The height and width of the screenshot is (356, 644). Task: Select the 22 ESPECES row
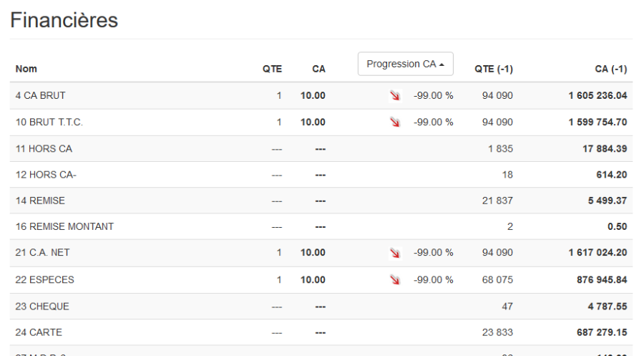[44, 279]
